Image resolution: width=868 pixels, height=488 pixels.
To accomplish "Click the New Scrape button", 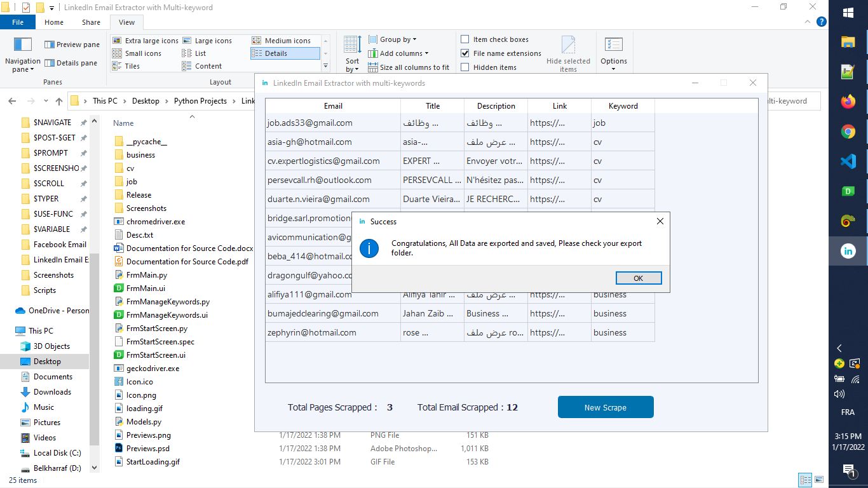I will (x=606, y=407).
